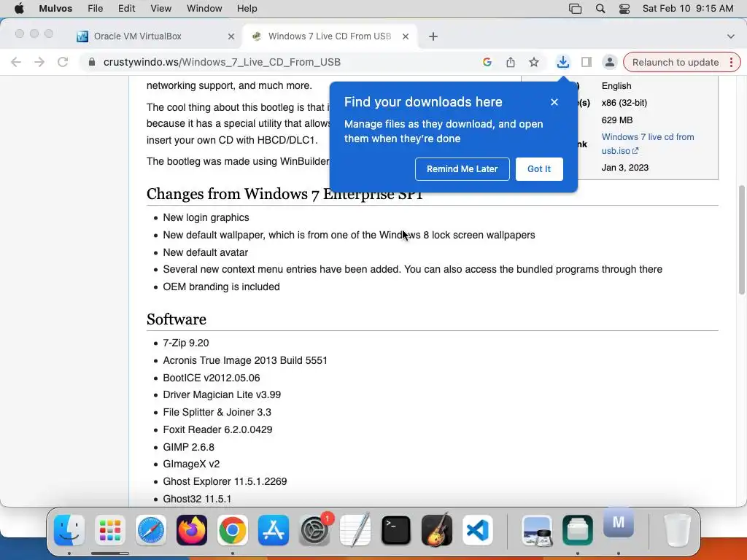Viewport: 747px width, 560px height.
Task: Click the page's vertical scrollbar
Action: (742, 240)
